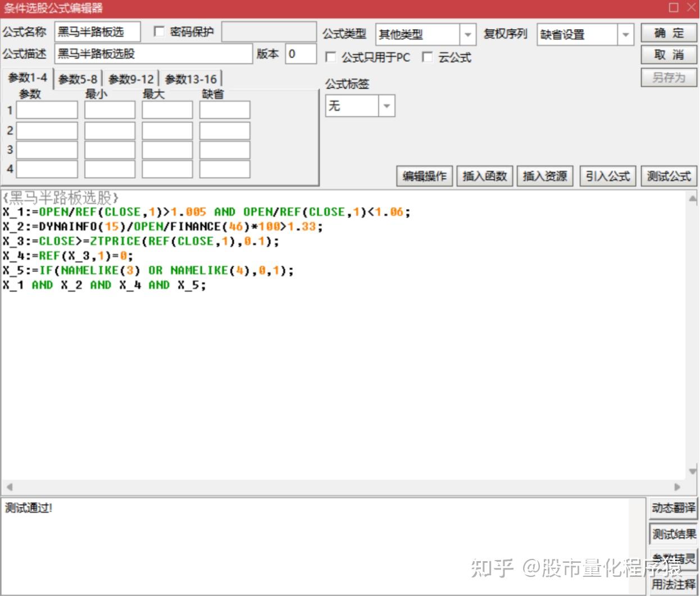Click parameter row 1 name field
Image resolution: width=700 pixels, height=596 pixels.
[47, 110]
